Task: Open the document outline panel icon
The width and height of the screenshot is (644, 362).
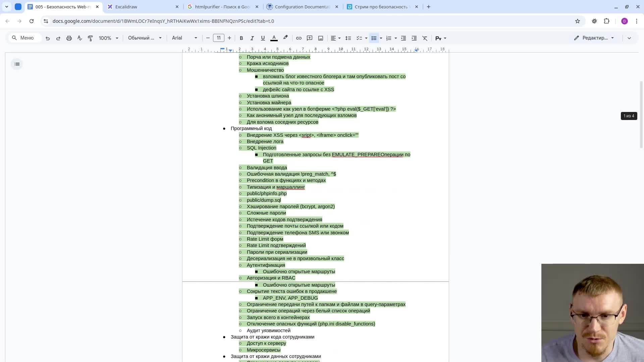Action: (17, 64)
